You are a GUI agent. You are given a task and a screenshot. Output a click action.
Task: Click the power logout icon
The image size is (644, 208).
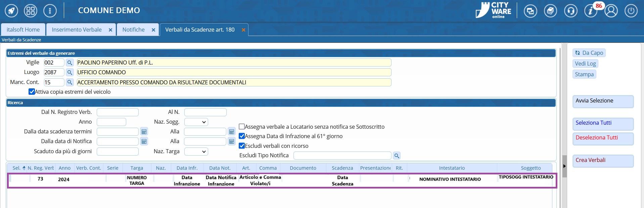point(631,11)
